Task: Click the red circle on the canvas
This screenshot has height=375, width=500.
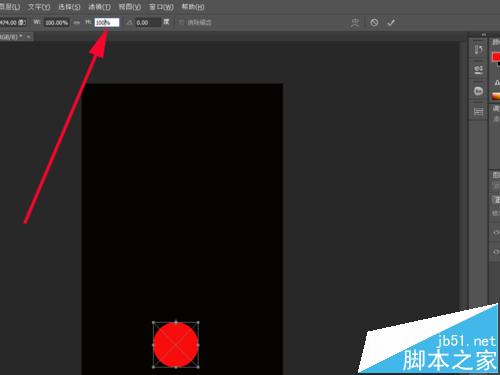Action: click(x=176, y=345)
